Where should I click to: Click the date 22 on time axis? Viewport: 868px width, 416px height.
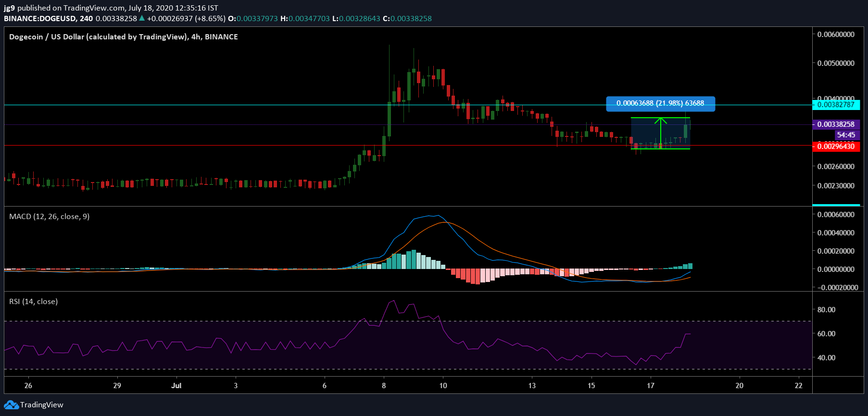coord(799,386)
